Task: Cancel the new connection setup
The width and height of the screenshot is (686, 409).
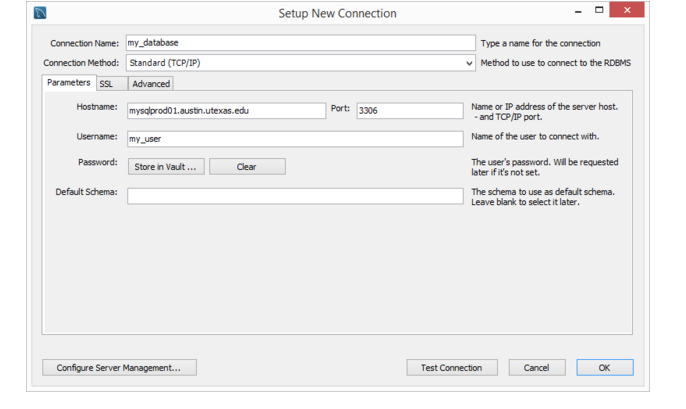Action: (x=537, y=367)
